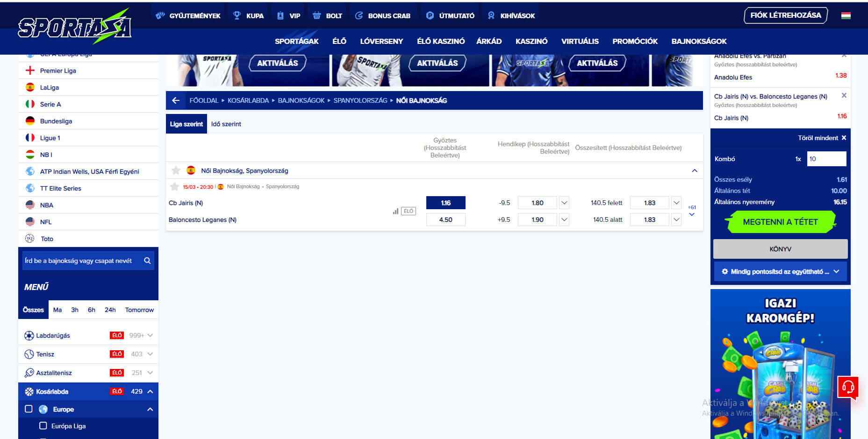This screenshot has width=868, height=439.
Task: Open Gyűjtemények collections icon
Action: tap(161, 15)
